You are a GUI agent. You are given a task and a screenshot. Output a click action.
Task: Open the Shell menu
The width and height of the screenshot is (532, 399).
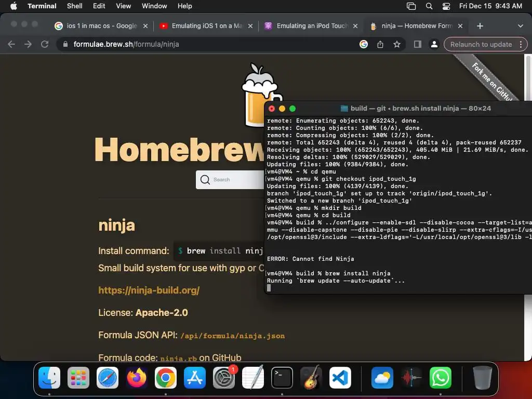pos(74,6)
